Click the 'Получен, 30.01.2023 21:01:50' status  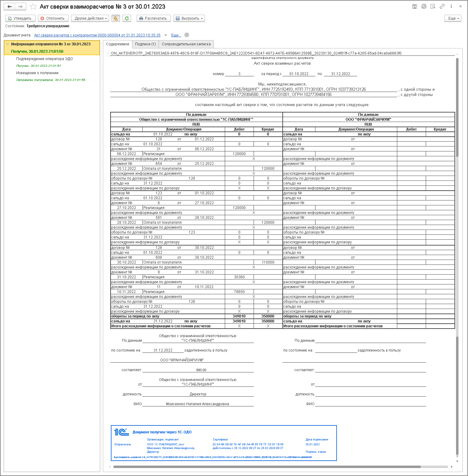(37, 51)
